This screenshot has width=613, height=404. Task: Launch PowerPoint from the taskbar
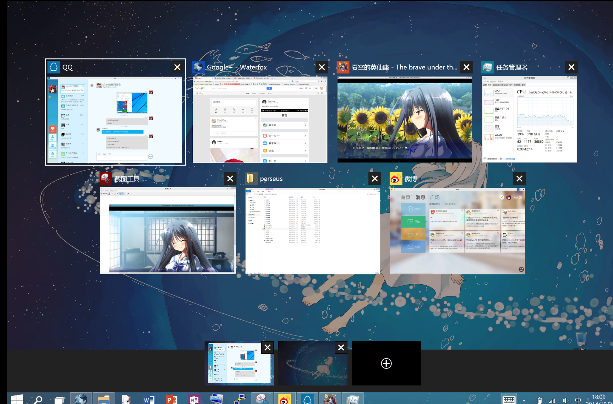click(170, 398)
